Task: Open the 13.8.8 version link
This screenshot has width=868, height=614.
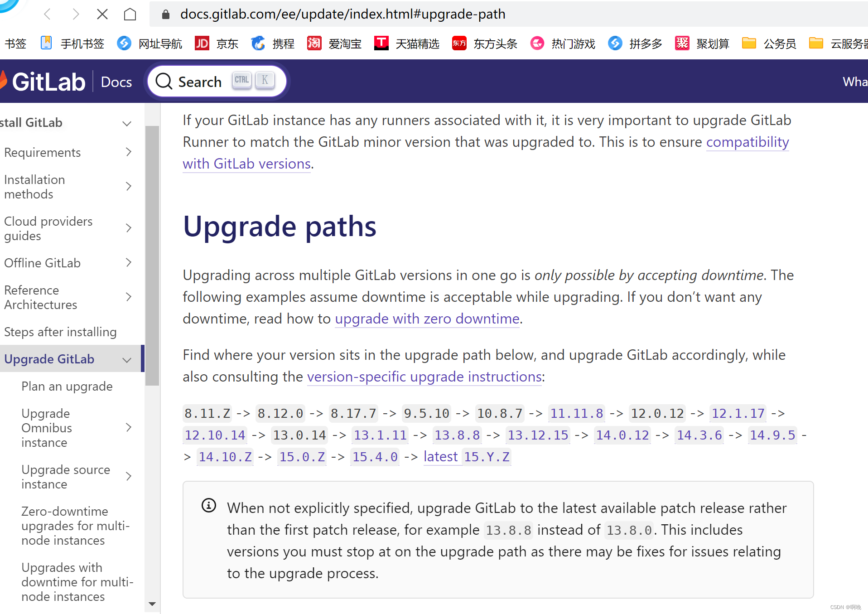Action: [x=457, y=435]
